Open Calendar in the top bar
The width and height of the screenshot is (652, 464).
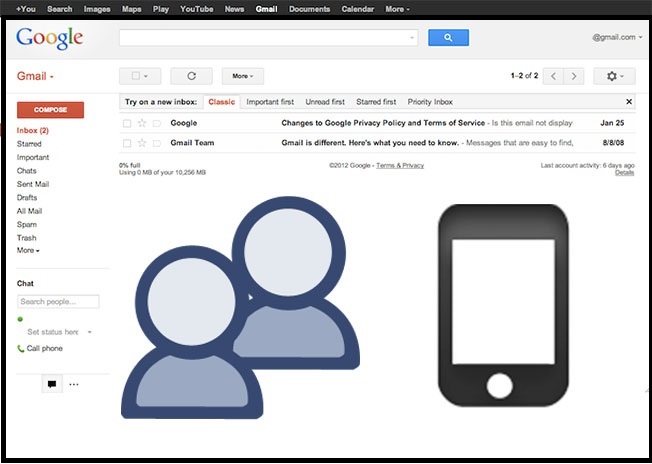point(358,9)
